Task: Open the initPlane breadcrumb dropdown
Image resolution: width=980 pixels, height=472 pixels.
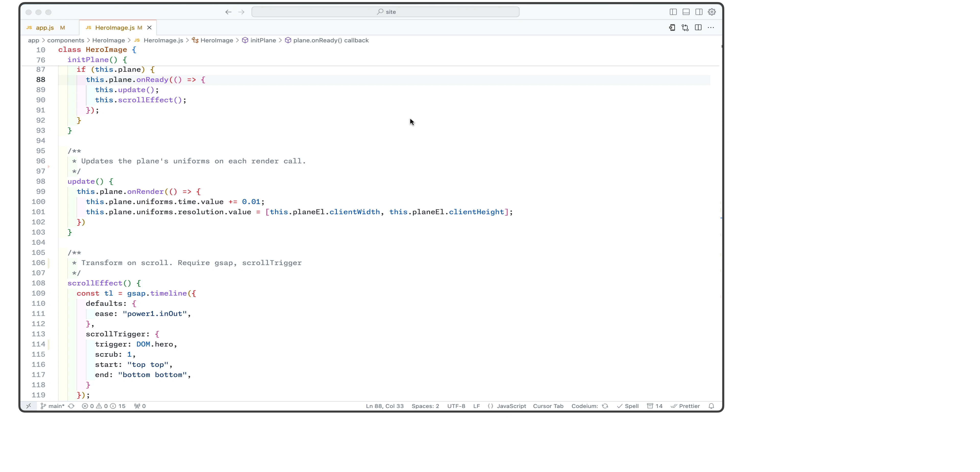Action: [263, 40]
